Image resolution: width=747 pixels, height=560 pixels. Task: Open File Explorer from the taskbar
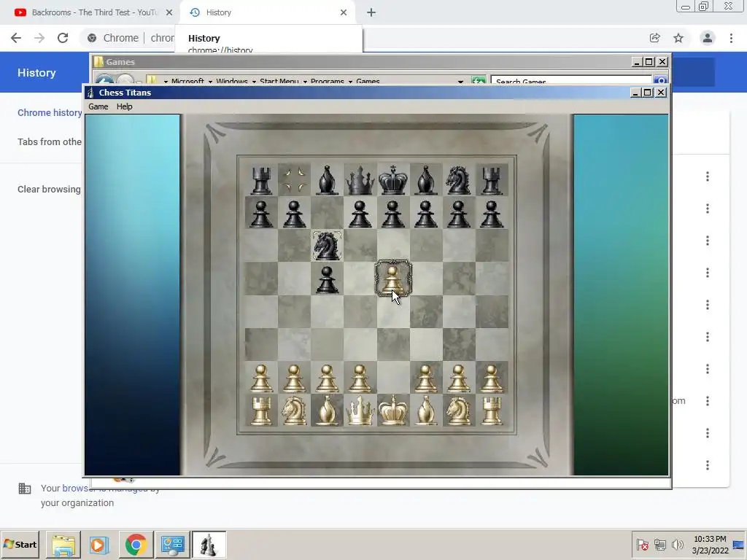63,544
